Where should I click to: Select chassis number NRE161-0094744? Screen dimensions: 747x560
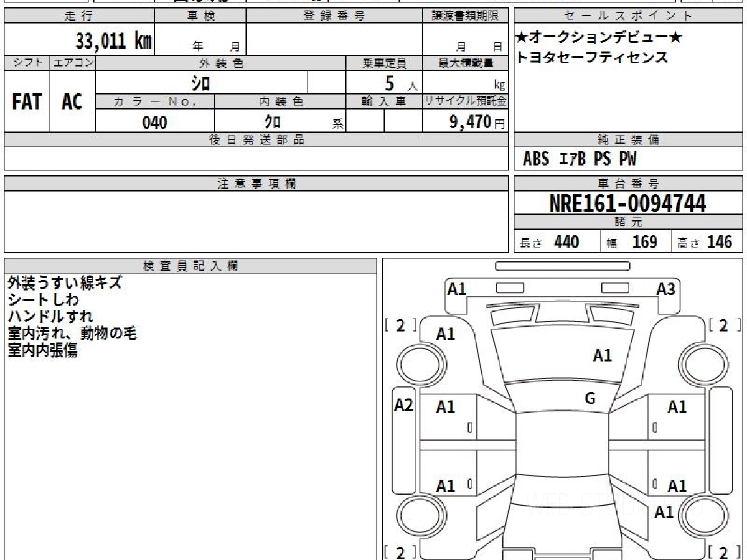(627, 203)
